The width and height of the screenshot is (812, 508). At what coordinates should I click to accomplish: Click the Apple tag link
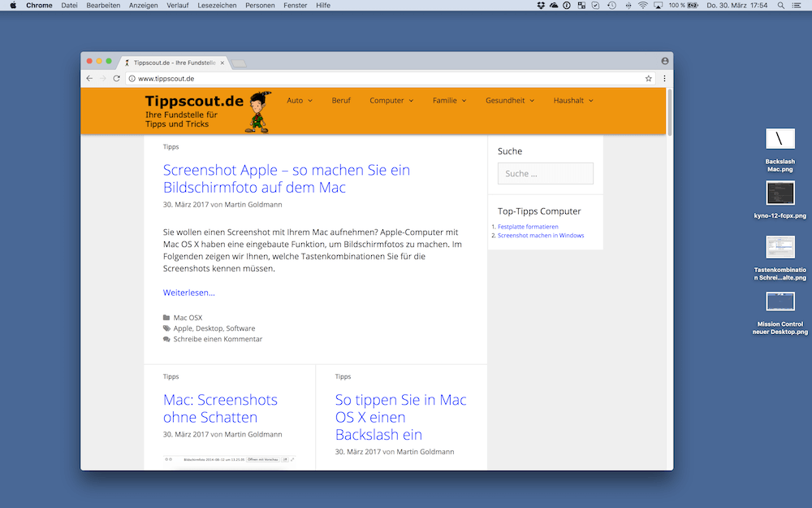182,328
